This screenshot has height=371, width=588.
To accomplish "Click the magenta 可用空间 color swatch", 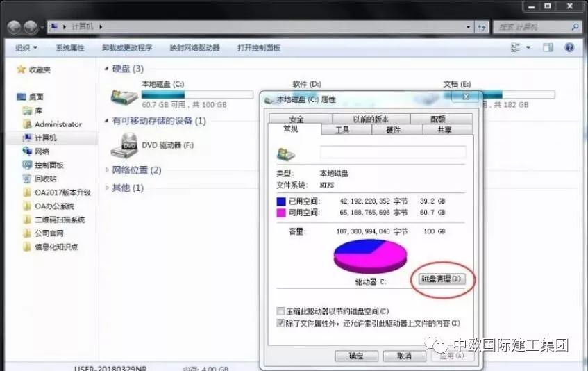I will click(x=281, y=213).
